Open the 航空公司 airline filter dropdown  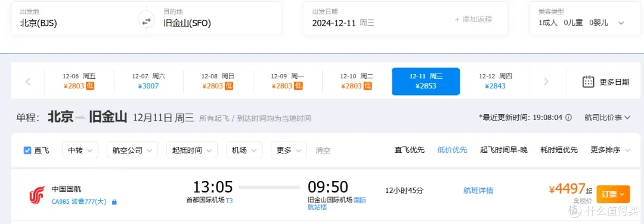pyautogui.click(x=132, y=150)
